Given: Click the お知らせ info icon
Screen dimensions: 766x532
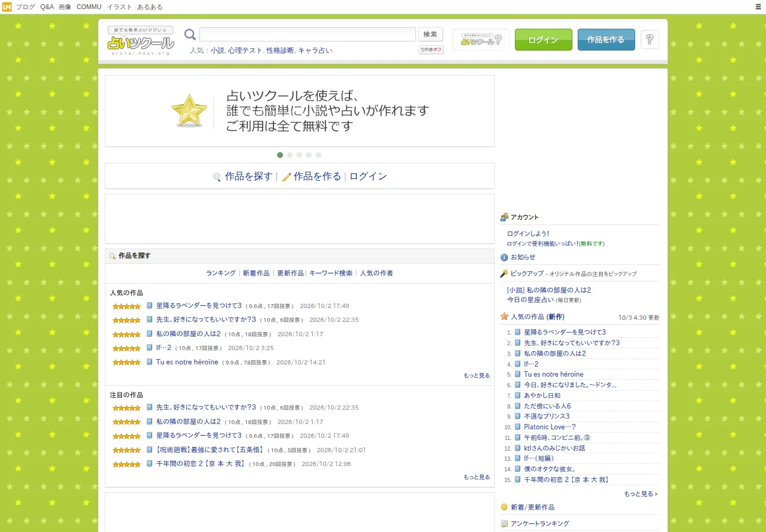Looking at the screenshot, I should 504,257.
